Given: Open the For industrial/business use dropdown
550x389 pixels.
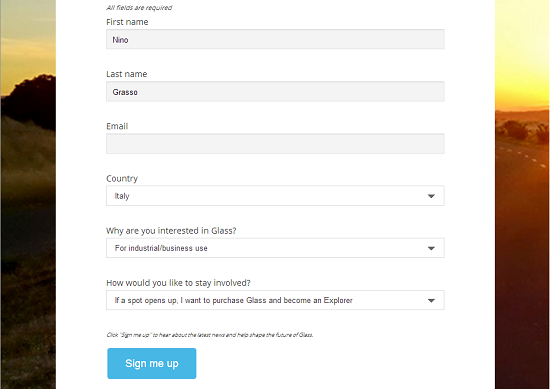Looking at the screenshot, I should pos(275,248).
